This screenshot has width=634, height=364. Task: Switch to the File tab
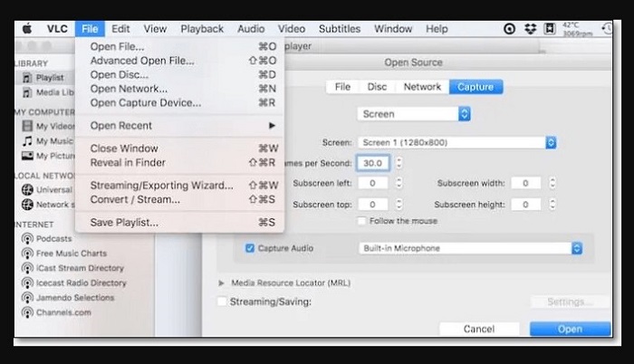342,87
